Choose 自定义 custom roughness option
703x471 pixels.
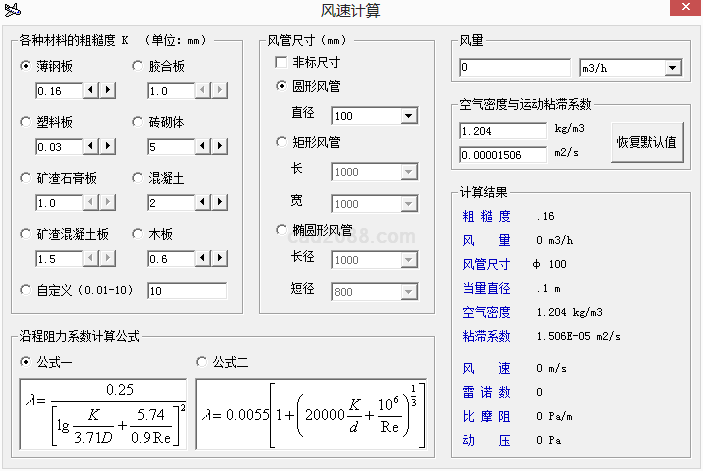27,290
